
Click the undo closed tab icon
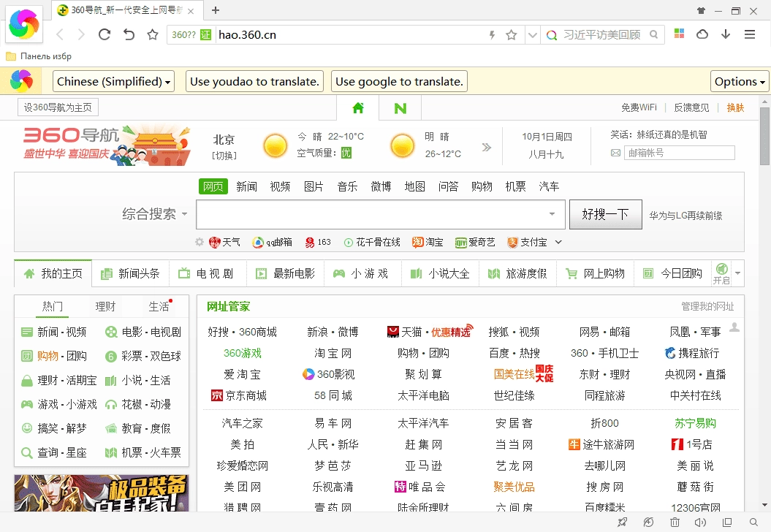(x=129, y=34)
